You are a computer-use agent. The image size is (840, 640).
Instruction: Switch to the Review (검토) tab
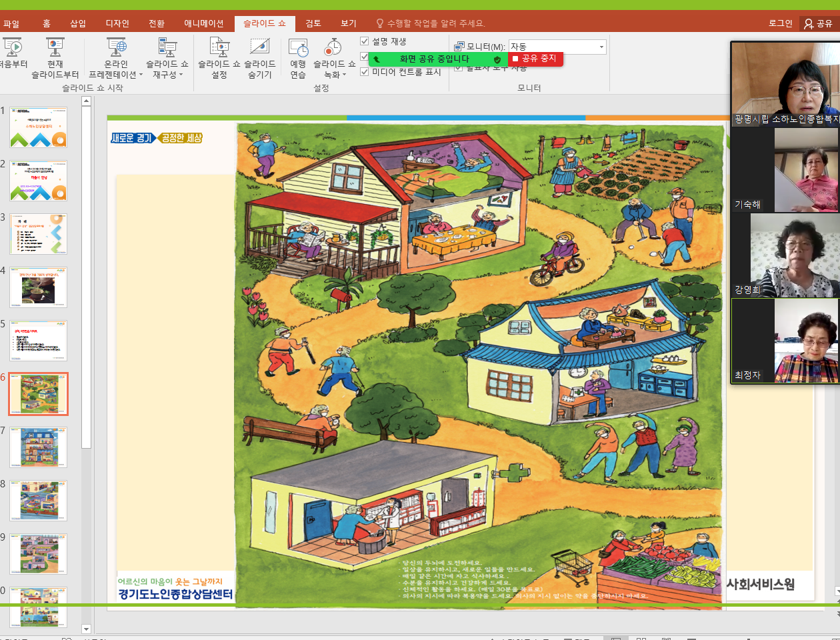[x=313, y=23]
